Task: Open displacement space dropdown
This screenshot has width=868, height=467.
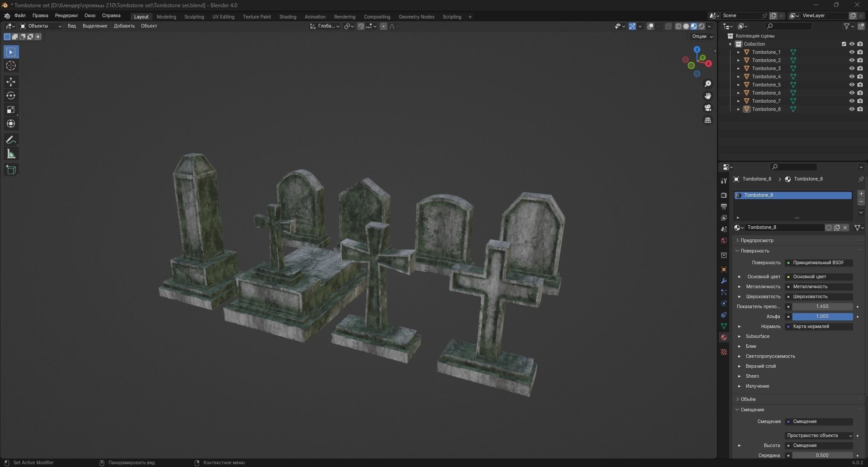Action: [819, 435]
